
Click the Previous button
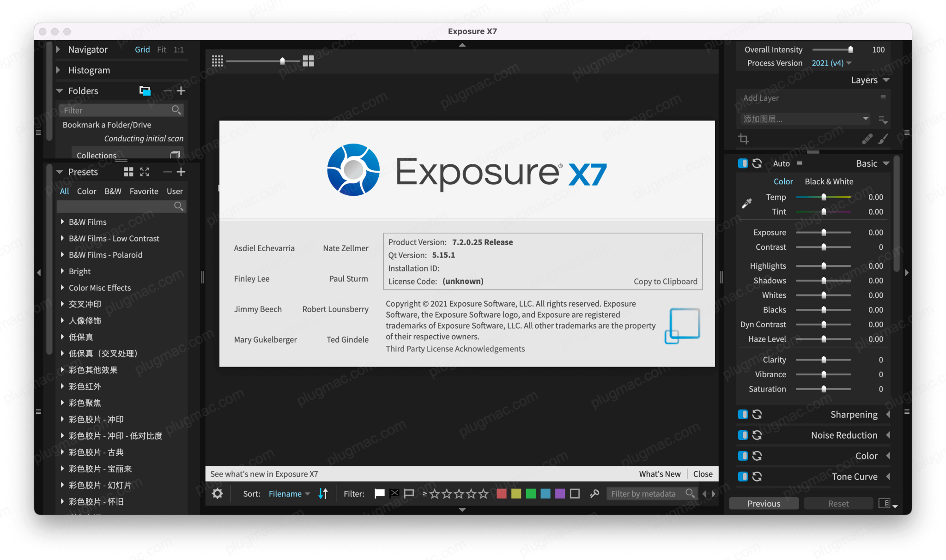(764, 503)
